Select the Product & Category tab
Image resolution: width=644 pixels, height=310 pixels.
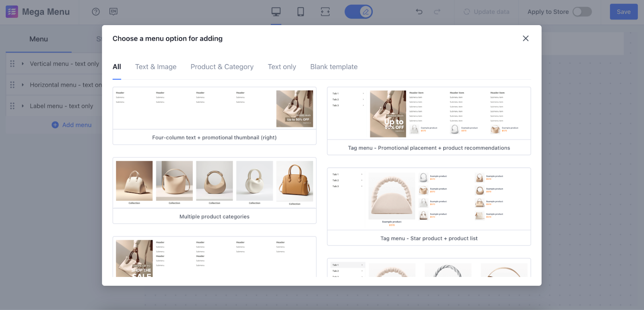coord(222,67)
